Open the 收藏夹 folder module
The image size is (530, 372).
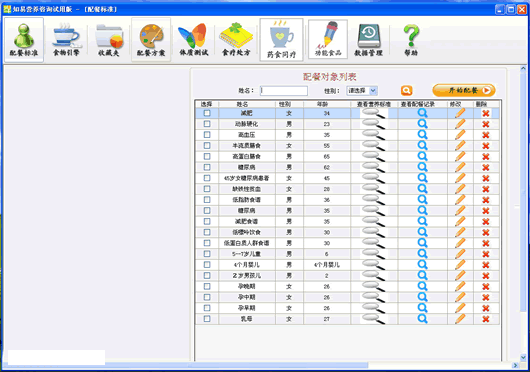click(x=109, y=40)
